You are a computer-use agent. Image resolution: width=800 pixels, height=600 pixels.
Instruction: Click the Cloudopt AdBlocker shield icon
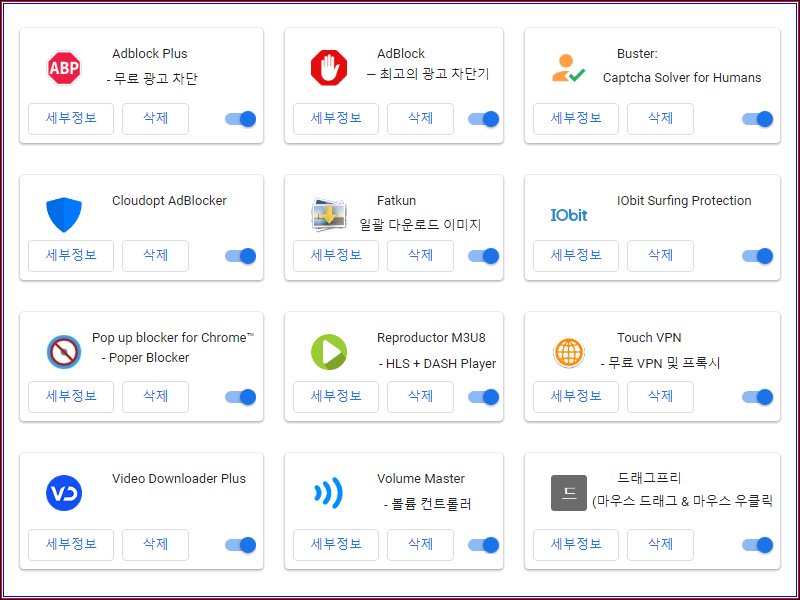64,215
